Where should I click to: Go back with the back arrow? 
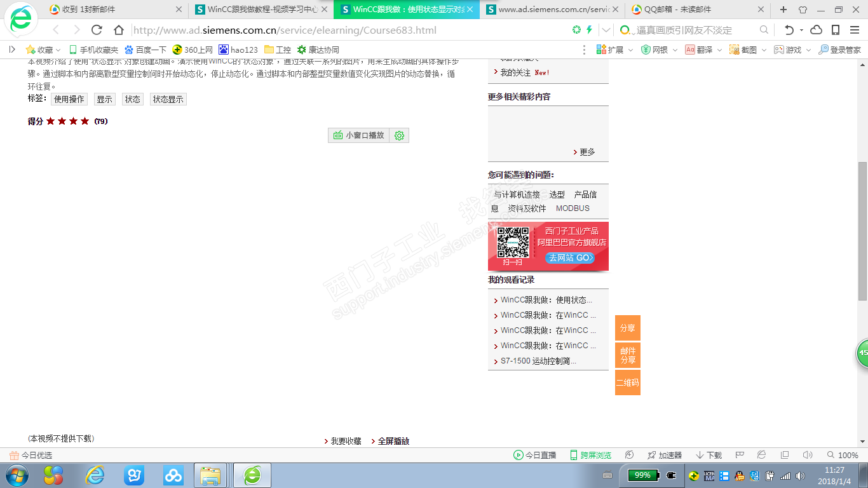pyautogui.click(x=56, y=30)
